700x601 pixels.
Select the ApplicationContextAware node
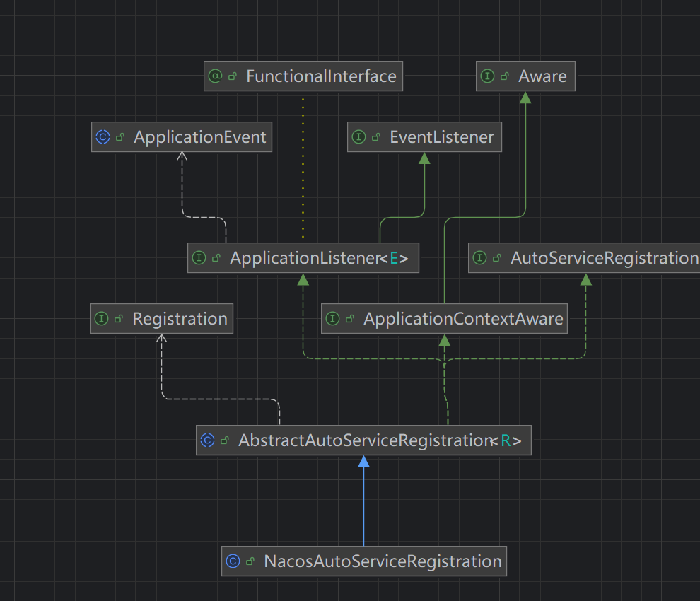pos(444,319)
